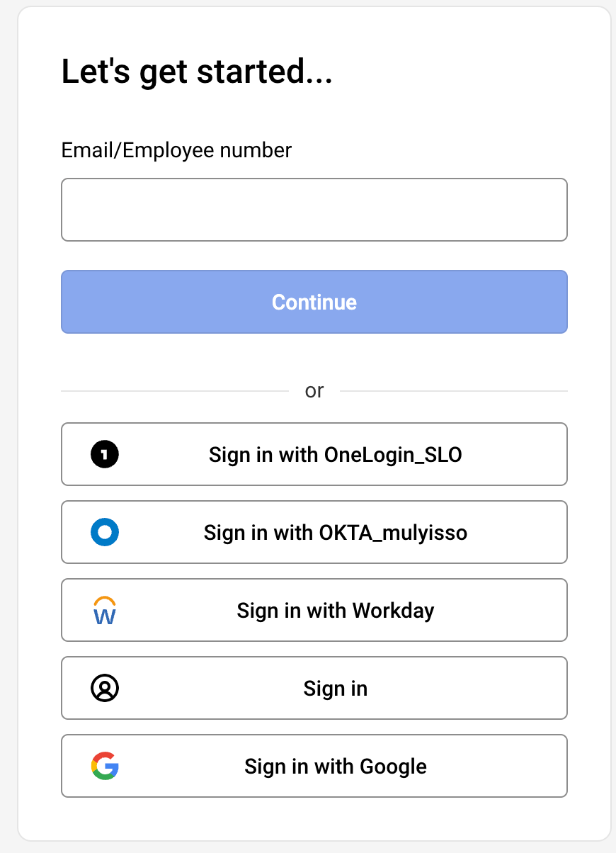Focus the Email/Employee number input field
This screenshot has width=616, height=853.
[314, 210]
